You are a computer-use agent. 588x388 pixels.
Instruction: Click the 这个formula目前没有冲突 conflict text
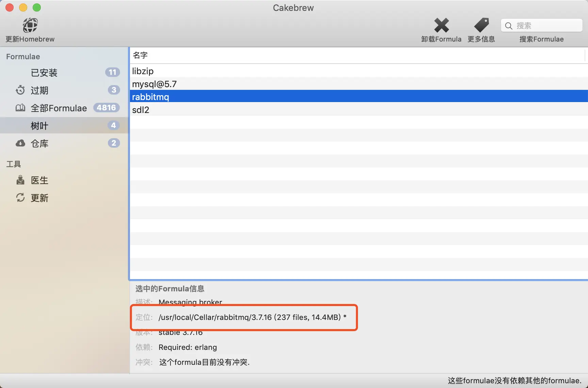(x=205, y=362)
